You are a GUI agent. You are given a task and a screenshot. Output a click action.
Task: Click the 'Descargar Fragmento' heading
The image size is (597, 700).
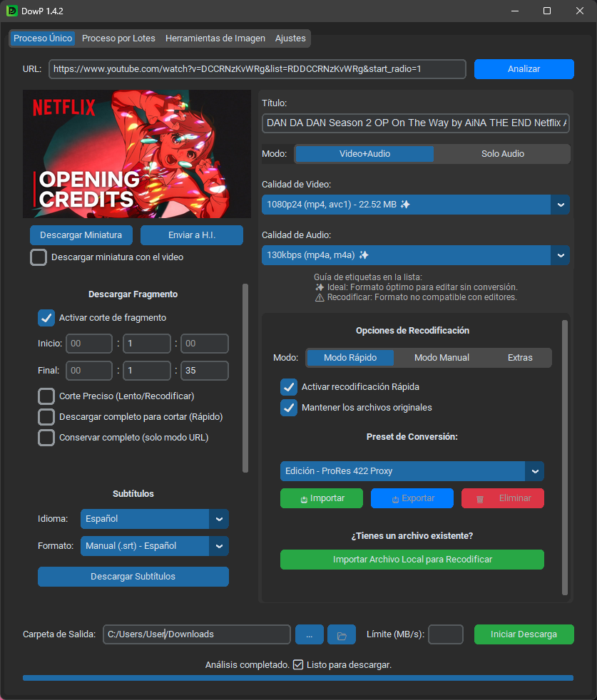pos(133,294)
